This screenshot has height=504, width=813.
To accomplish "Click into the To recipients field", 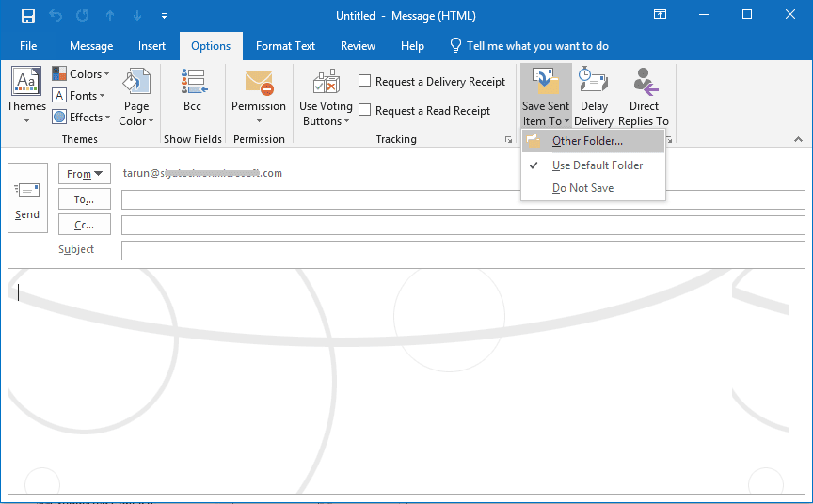I will (463, 200).
